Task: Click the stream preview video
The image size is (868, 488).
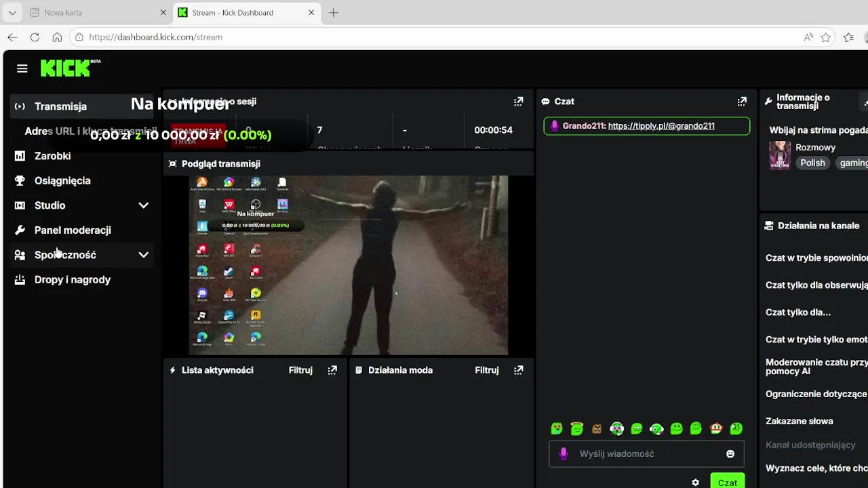Action: [x=349, y=265]
